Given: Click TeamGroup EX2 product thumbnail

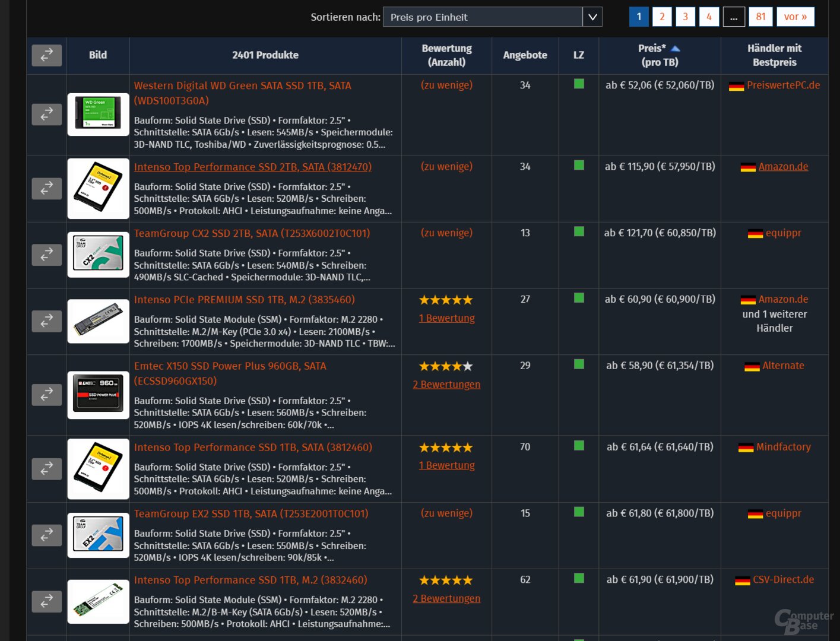Looking at the screenshot, I should point(98,535).
